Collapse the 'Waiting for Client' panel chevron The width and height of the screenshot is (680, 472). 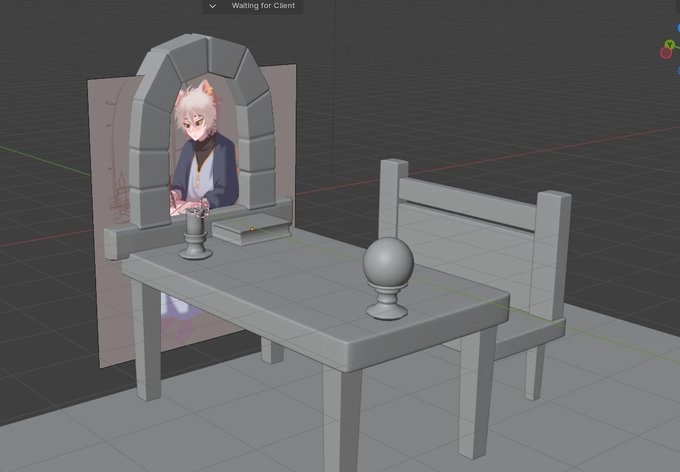[212, 6]
